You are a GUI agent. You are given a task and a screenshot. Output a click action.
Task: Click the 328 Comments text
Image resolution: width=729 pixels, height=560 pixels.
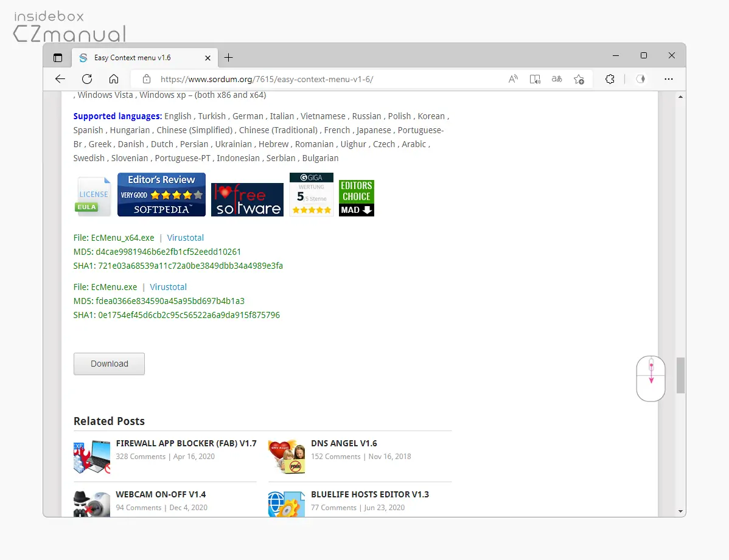tap(141, 457)
